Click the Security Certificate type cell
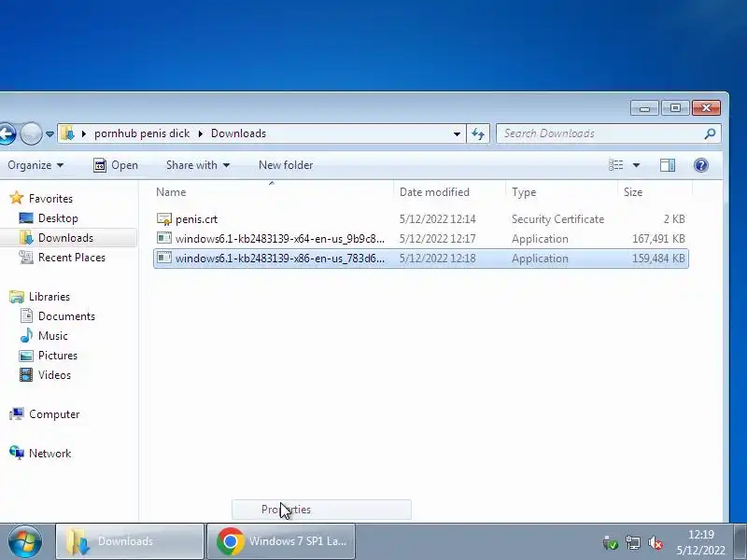 557,219
